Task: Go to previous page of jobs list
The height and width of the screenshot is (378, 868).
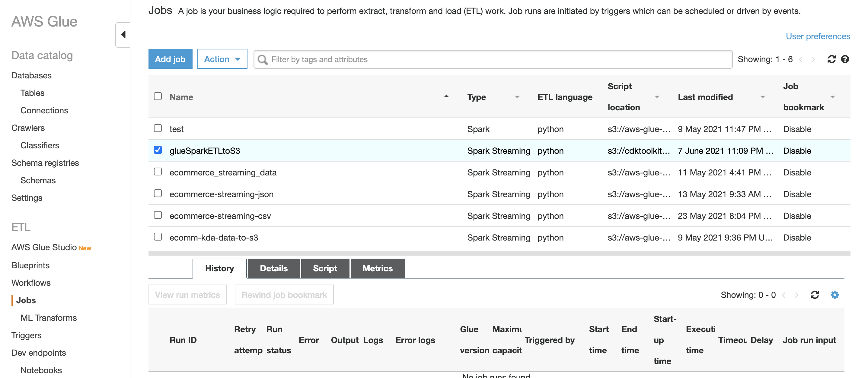Action: 801,60
